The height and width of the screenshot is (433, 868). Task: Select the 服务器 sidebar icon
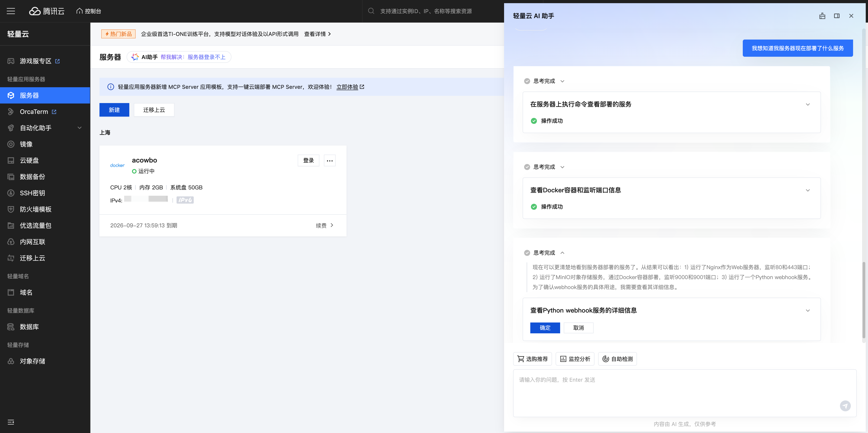(x=11, y=95)
